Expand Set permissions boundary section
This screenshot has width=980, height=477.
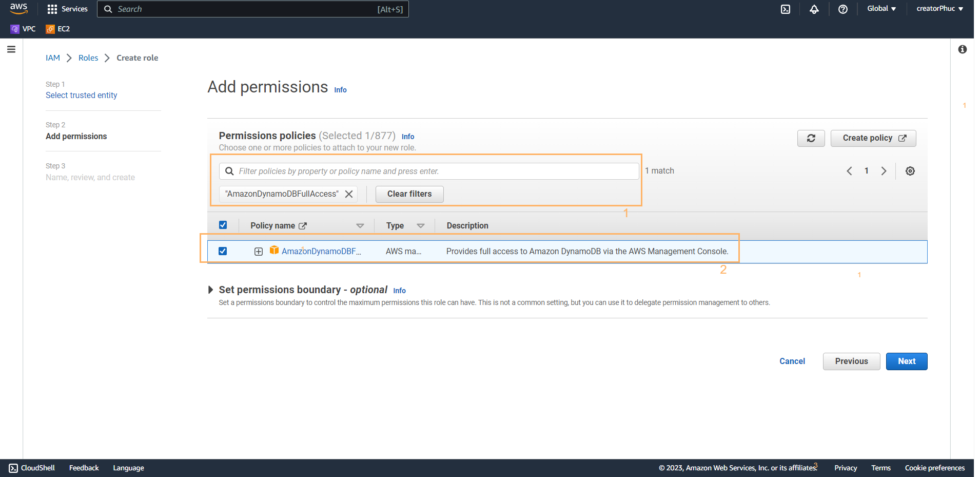(x=210, y=290)
